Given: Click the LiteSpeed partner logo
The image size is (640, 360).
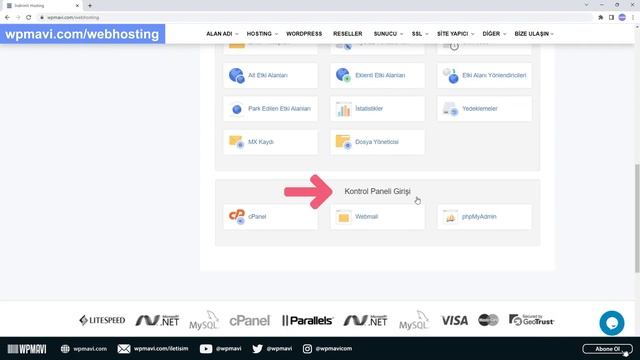Looking at the screenshot, I should (x=102, y=320).
